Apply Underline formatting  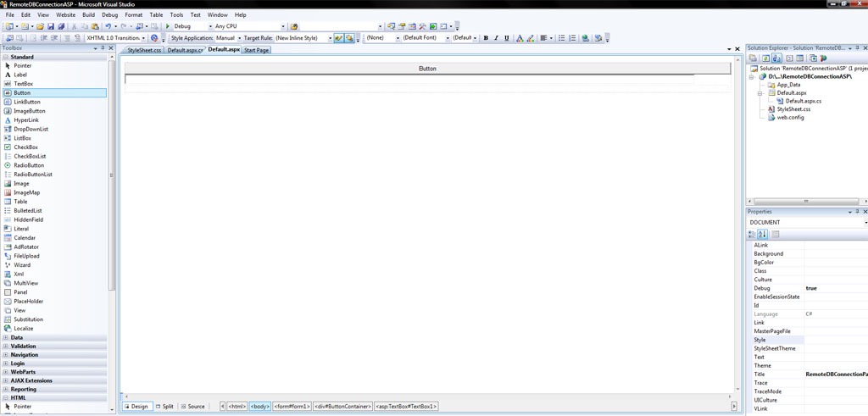[x=507, y=38]
